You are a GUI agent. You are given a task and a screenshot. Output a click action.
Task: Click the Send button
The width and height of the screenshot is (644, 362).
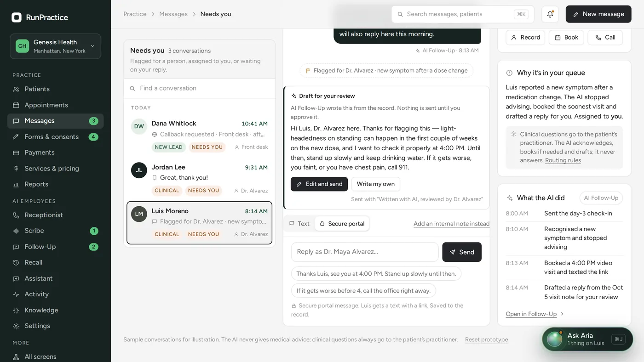pyautogui.click(x=462, y=252)
